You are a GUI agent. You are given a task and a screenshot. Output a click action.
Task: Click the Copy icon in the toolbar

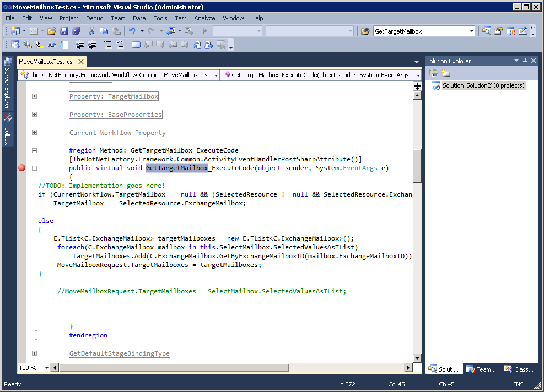tap(103, 31)
